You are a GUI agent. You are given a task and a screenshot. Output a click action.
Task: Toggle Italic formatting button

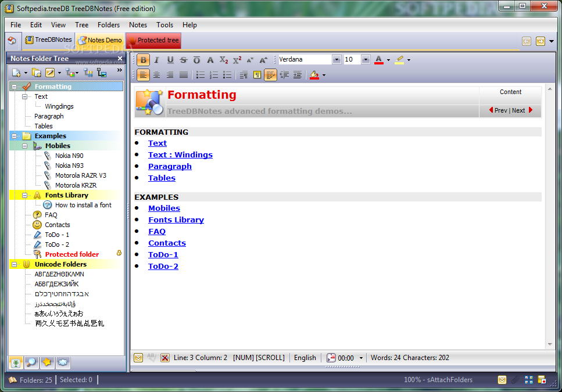(x=157, y=60)
